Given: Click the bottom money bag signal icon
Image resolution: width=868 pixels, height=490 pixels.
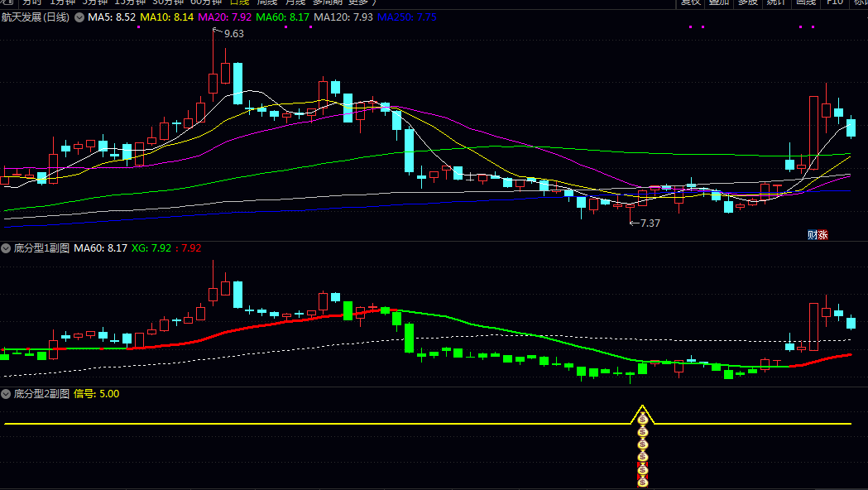Looking at the screenshot, I should (642, 482).
